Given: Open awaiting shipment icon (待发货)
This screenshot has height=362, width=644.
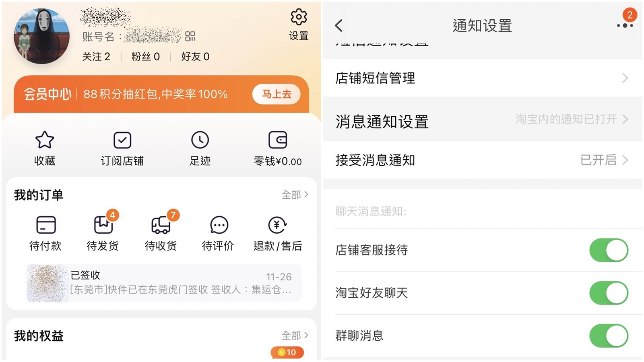Looking at the screenshot, I should pyautogui.click(x=103, y=225).
